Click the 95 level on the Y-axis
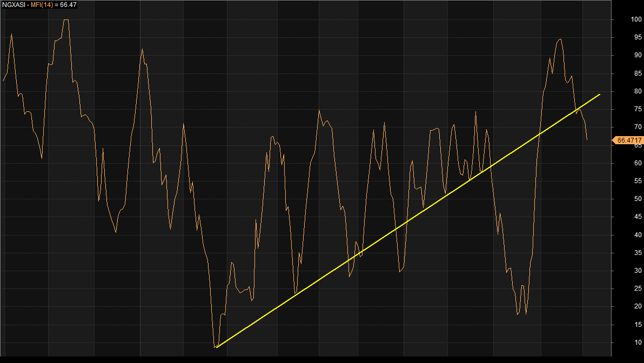644x363 pixels. tap(638, 37)
